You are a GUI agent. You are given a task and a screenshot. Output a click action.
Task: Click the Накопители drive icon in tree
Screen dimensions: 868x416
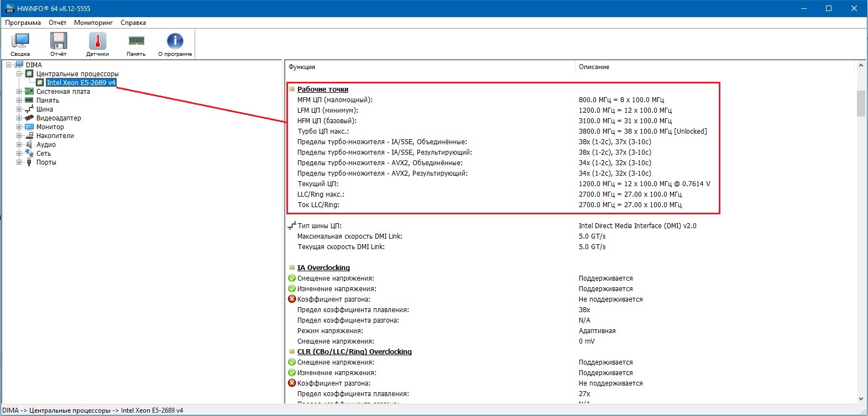click(x=29, y=135)
